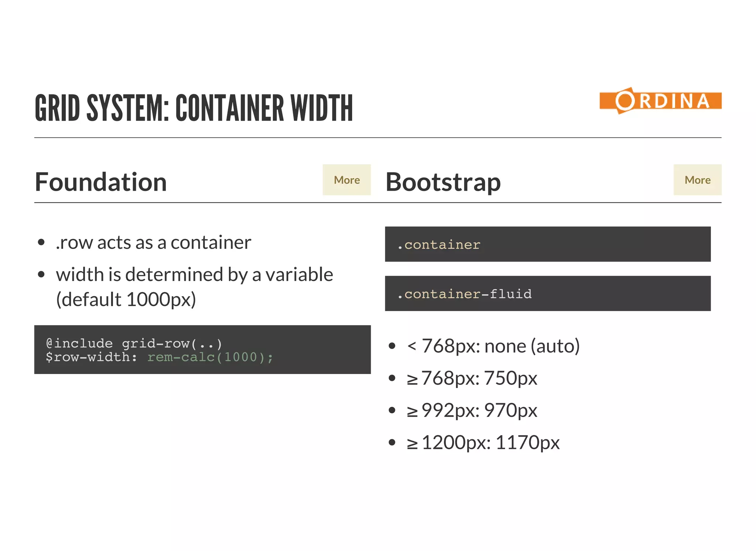Select the .container code block

pos(548,244)
